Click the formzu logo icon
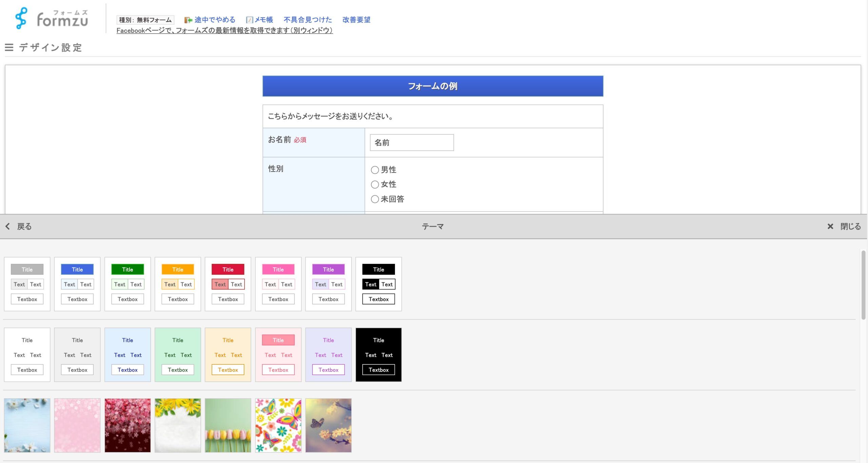This screenshot has height=463, width=868. click(x=21, y=18)
